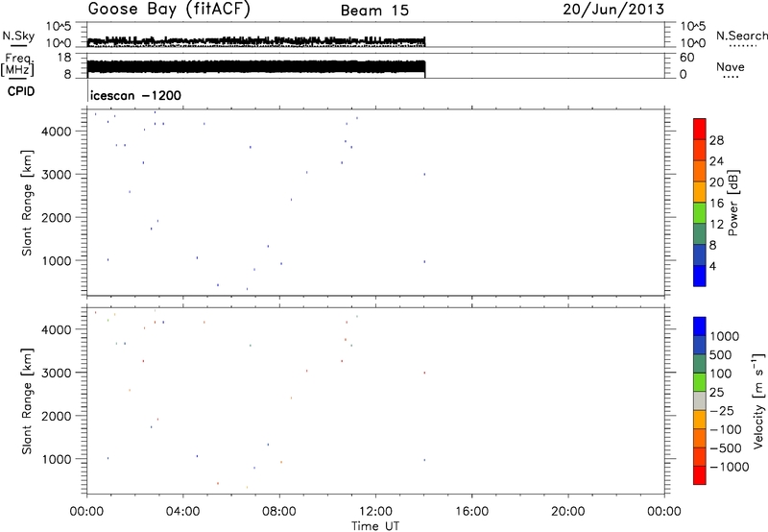The image size is (768, 532).
Task: Click the '-100' label on Velocity color bar
Action: click(725, 429)
